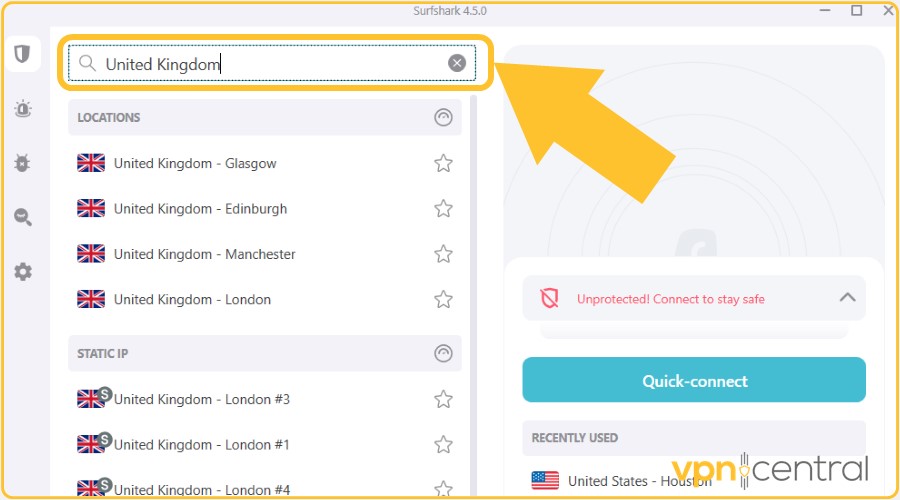Image resolution: width=900 pixels, height=500 pixels.
Task: Favorite United Kingdom - London #3 star
Action: click(x=443, y=399)
